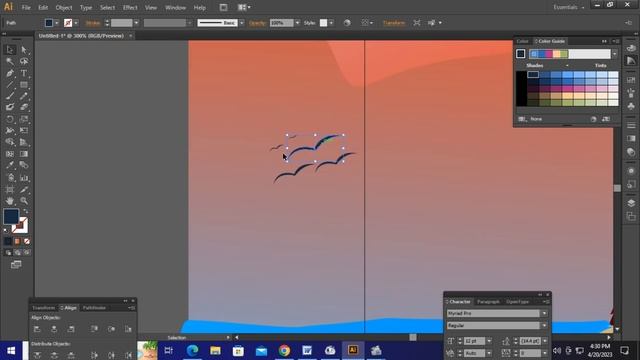Set paint mode to None
Image resolution: width=640 pixels, height=360 pixels.
point(27,241)
